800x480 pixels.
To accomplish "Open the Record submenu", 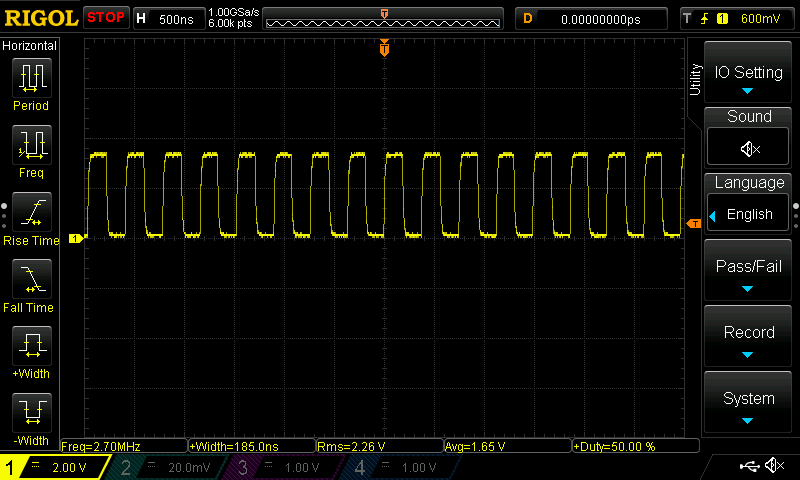I will tap(747, 337).
